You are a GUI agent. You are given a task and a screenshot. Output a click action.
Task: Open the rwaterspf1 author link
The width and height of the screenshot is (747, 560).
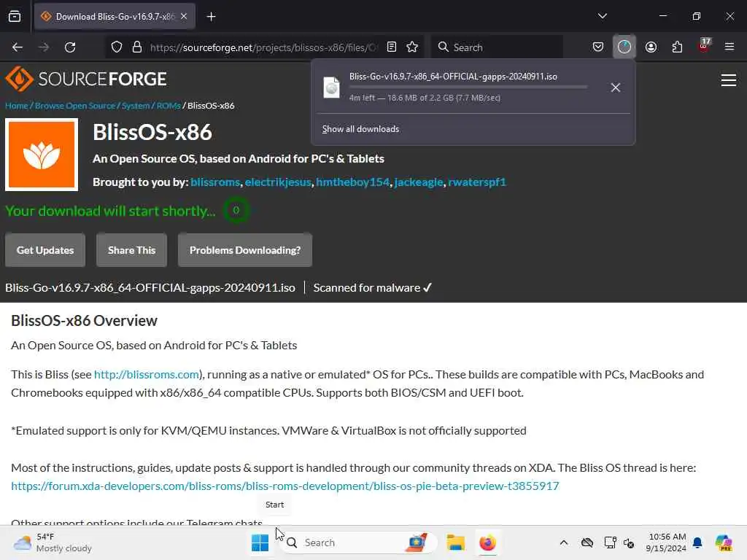click(477, 182)
